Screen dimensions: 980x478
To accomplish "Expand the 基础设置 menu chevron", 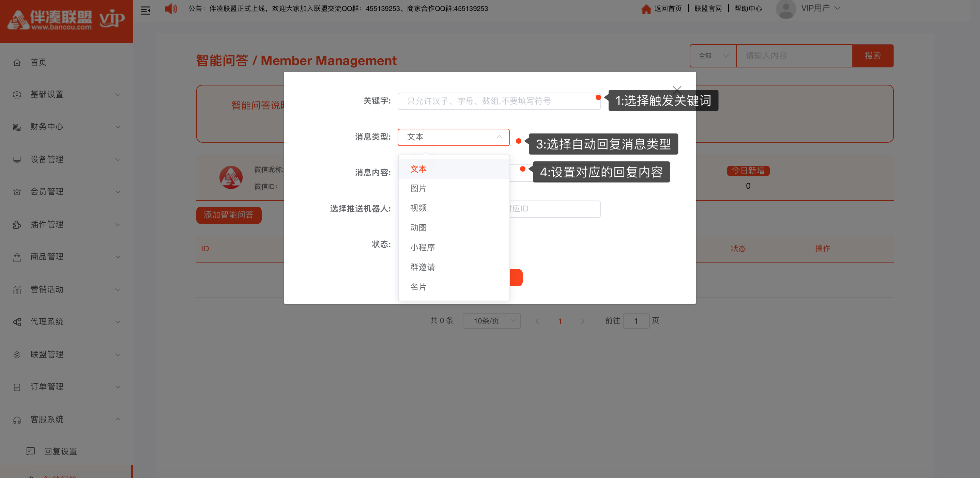I will [118, 95].
